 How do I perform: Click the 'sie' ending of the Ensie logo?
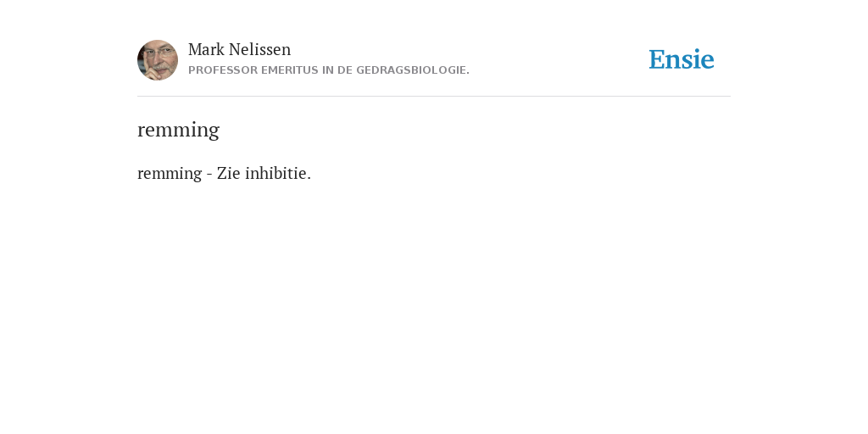[698, 60]
